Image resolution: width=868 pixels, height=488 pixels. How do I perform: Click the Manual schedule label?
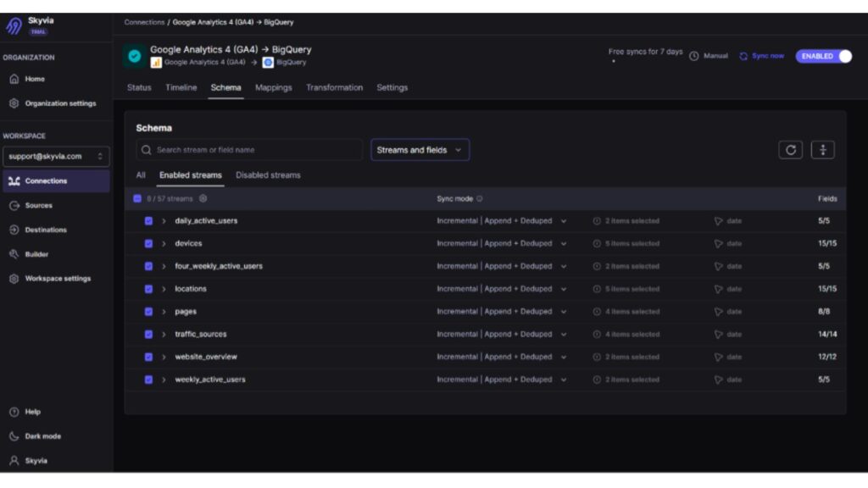pyautogui.click(x=715, y=56)
